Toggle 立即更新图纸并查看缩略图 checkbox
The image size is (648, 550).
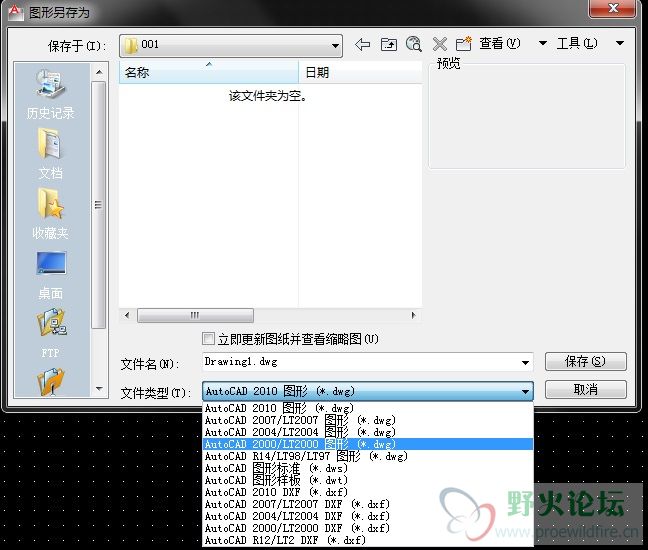click(209, 339)
